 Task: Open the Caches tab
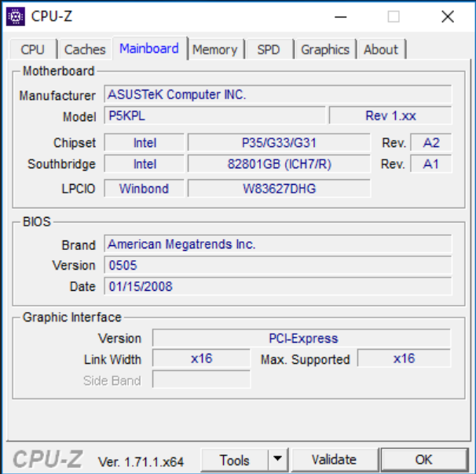85,50
